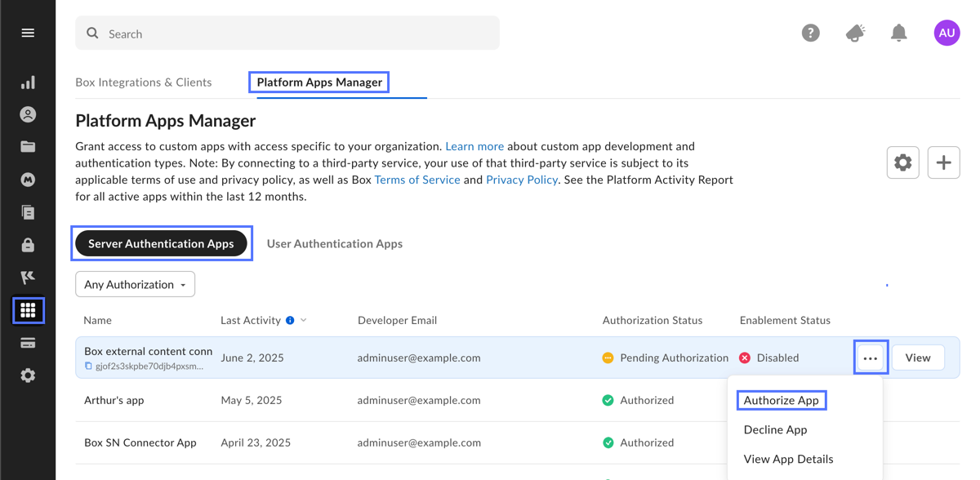Add a platform app with plus button
Screen dimensions: 980x480
[x=943, y=162]
